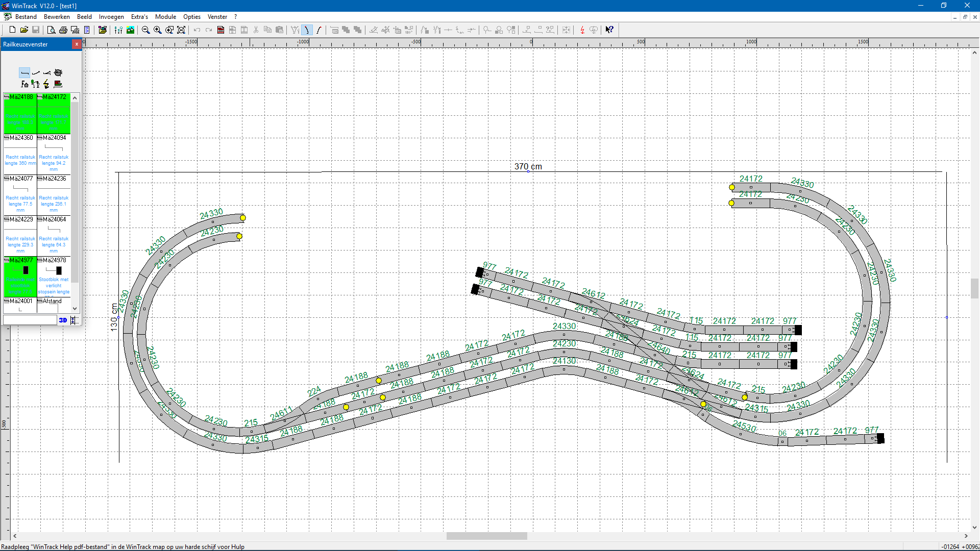Select straight track category in Railkeuzevenster

pos(24,72)
